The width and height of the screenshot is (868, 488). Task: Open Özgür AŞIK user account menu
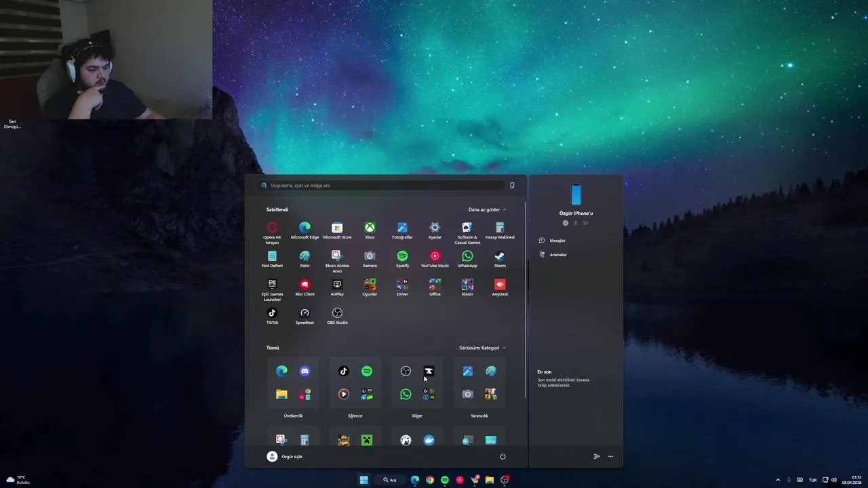pos(285,457)
